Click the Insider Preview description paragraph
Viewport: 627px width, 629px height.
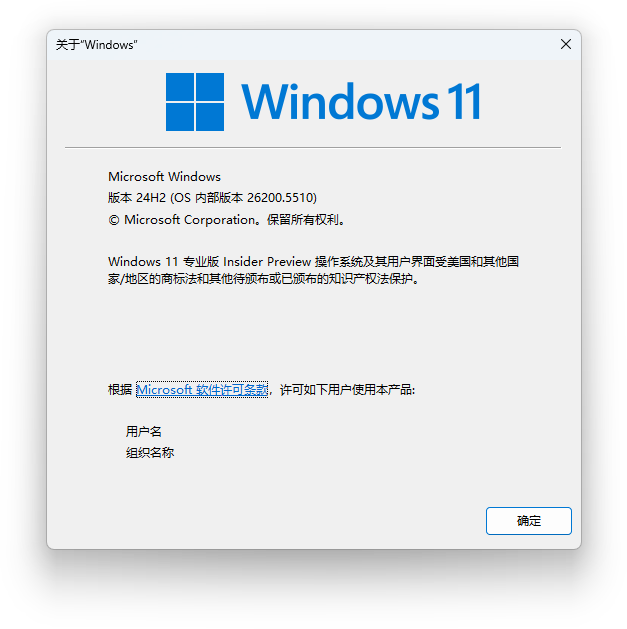(x=313, y=270)
